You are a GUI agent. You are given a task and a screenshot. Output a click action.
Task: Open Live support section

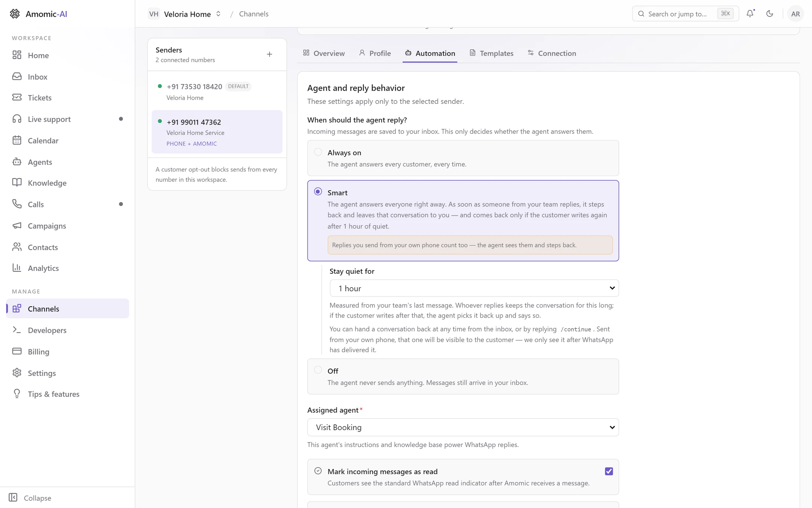pos(67,119)
